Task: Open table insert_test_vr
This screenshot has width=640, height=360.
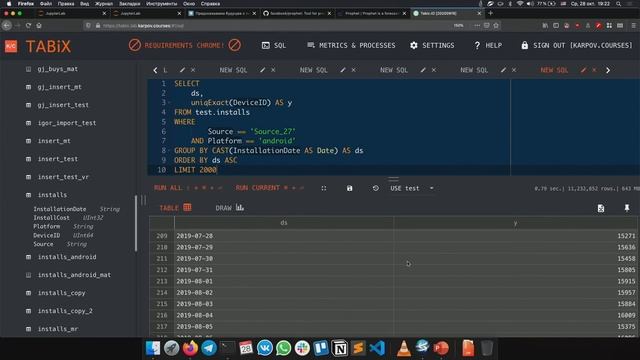Action: pos(63,177)
